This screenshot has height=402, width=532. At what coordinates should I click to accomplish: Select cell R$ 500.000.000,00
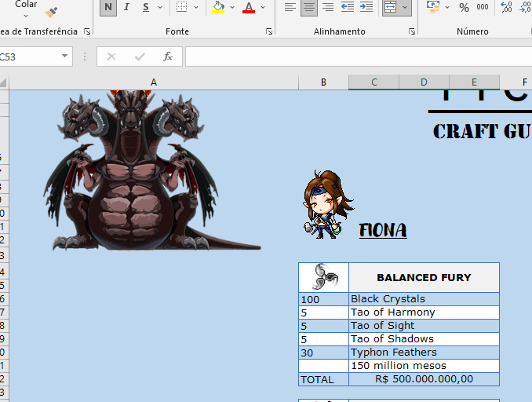point(424,379)
